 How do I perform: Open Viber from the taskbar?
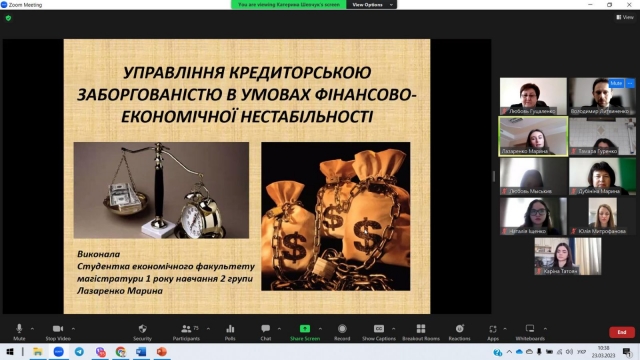coord(100,351)
